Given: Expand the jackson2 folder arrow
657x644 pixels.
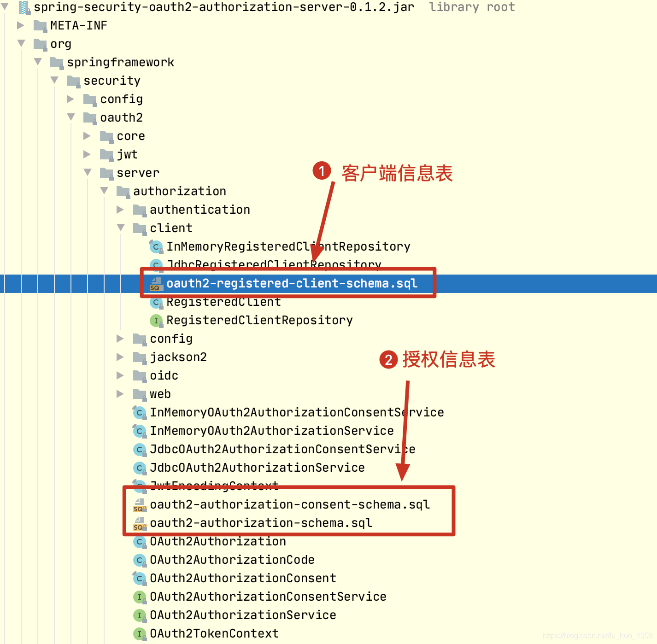Looking at the screenshot, I should 120,357.
